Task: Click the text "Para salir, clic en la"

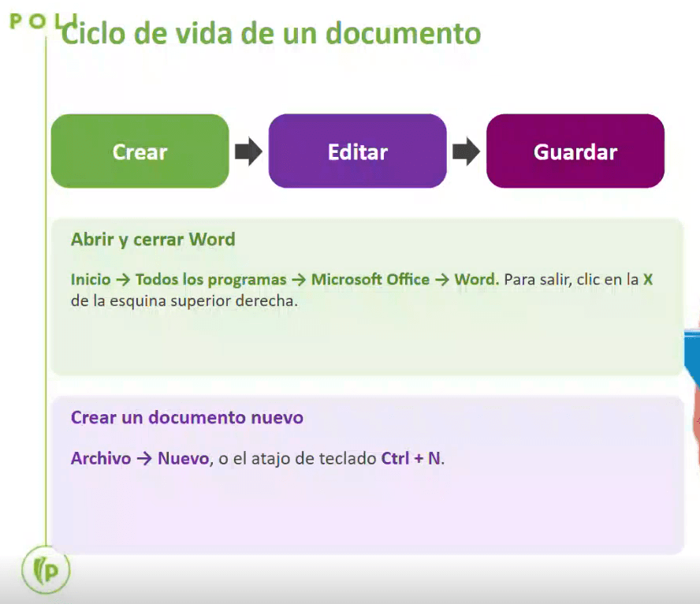Action: pyautogui.click(x=572, y=279)
